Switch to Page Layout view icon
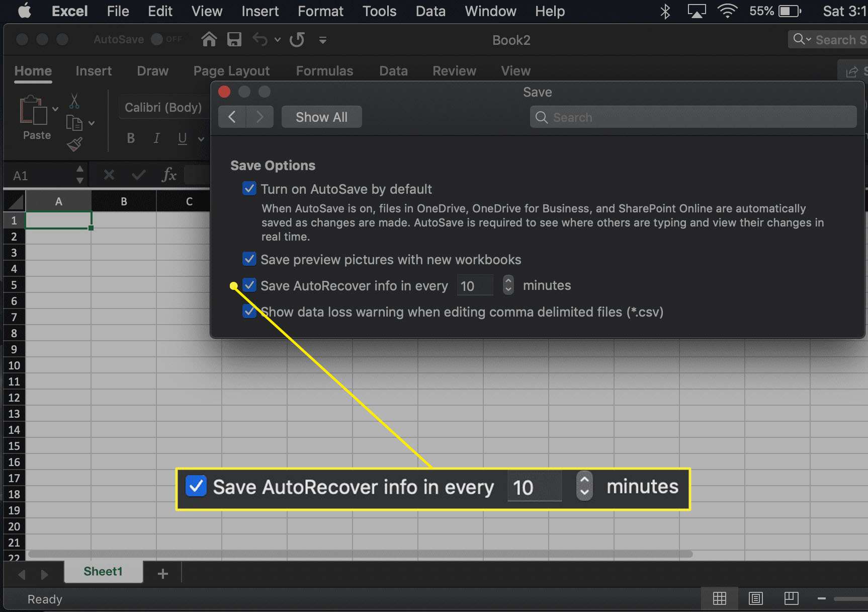Screen dimensions: 868x612 (755, 598)
